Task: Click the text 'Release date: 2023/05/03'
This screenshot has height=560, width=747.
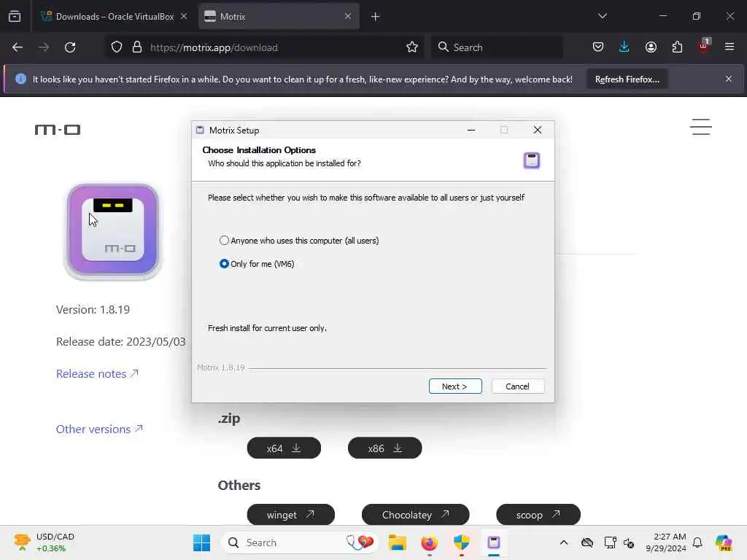Action: click(x=120, y=342)
